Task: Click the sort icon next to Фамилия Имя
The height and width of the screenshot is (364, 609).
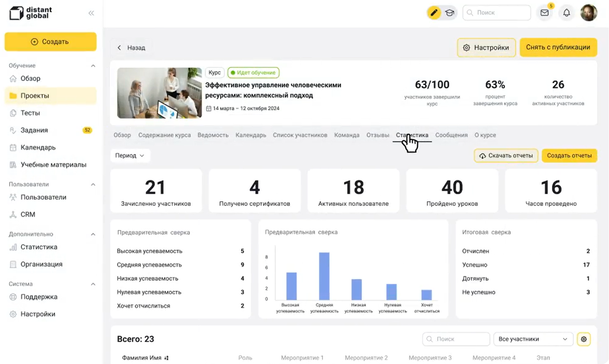Action: tap(167, 358)
